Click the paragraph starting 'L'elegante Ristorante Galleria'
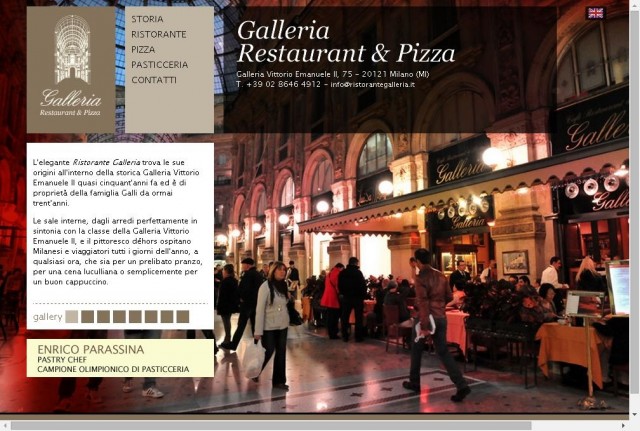Screen dimensions: 640x431 [x=116, y=182]
